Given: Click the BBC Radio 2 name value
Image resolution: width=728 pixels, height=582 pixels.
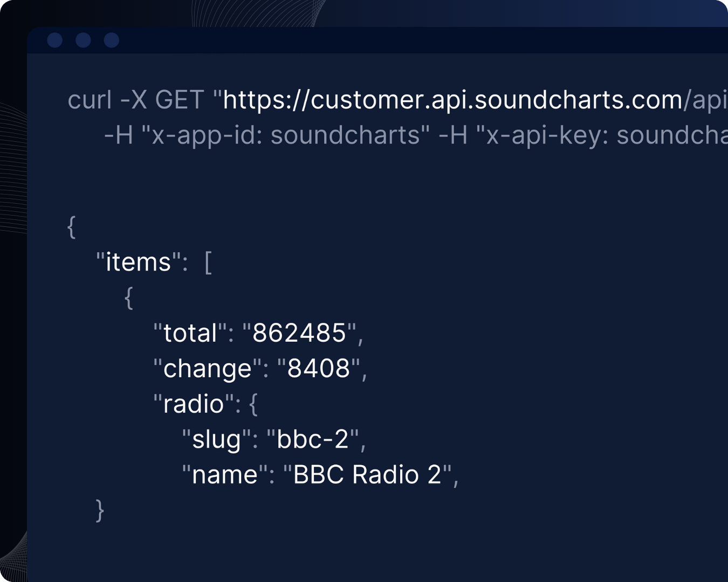Looking at the screenshot, I should coord(367,475).
